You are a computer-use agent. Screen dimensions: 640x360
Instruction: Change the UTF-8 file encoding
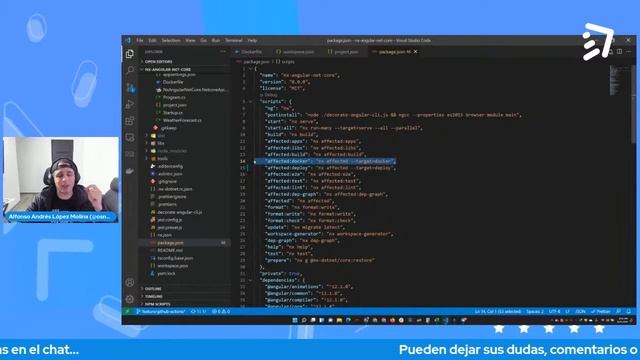pyautogui.click(x=554, y=311)
